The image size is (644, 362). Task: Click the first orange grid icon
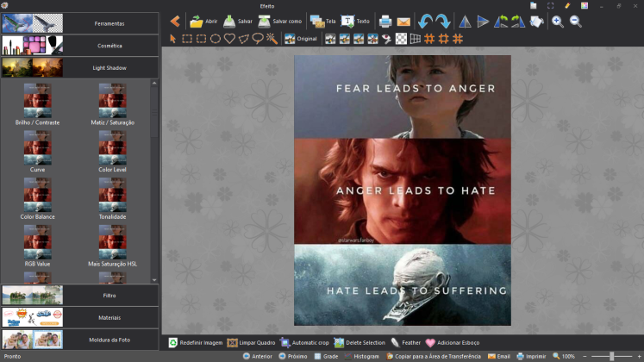click(429, 39)
